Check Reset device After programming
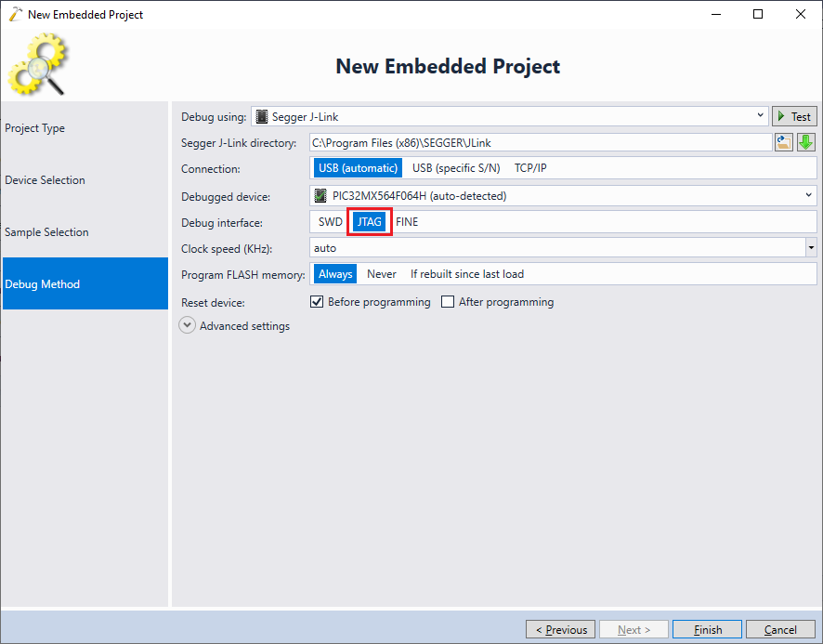The width and height of the screenshot is (823, 644). [x=448, y=302]
